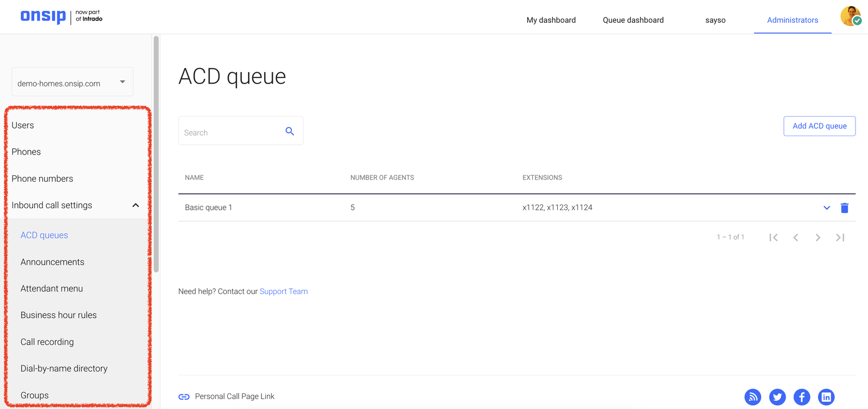Click into the Search input field
Screen dimensions: 868x409
231,132
